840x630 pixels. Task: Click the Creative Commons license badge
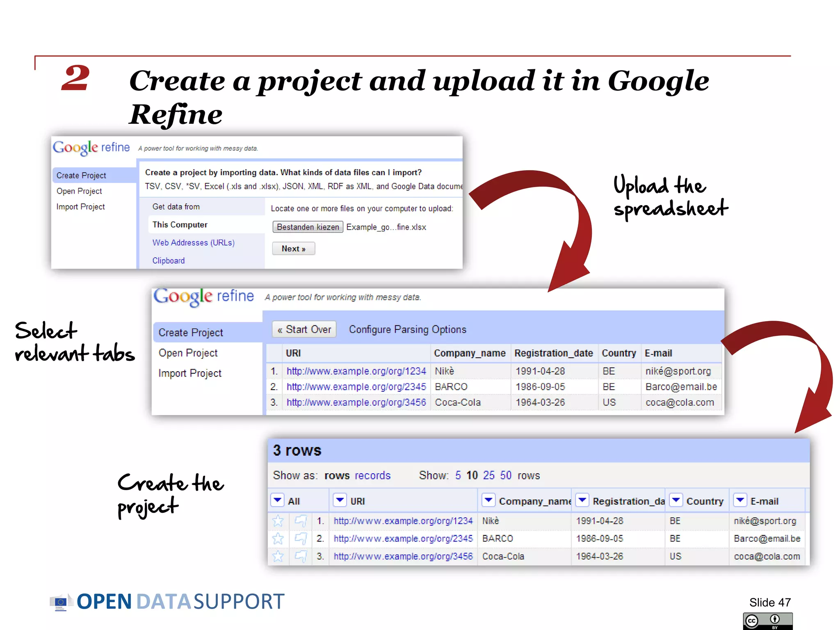[767, 621]
